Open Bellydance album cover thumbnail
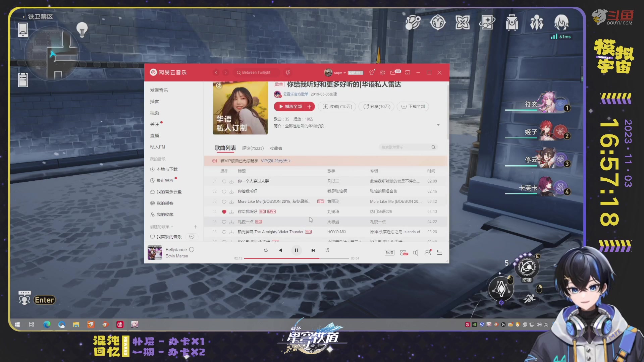The height and width of the screenshot is (362, 644). click(x=155, y=253)
